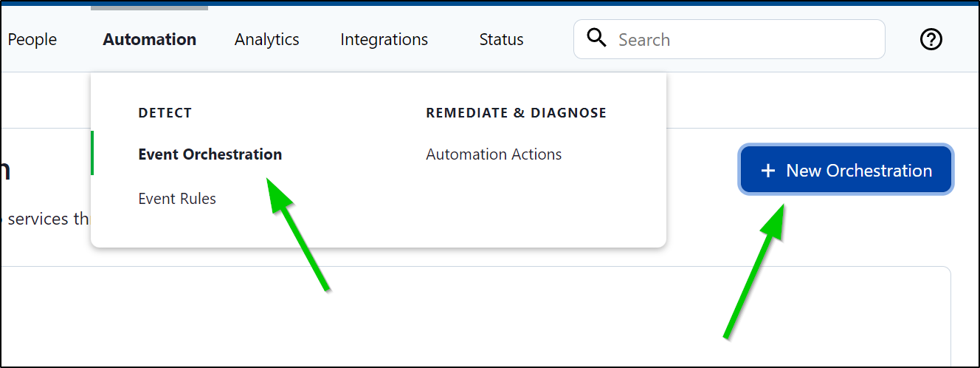
Task: Select Event Orchestration under Detect
Action: [210, 154]
